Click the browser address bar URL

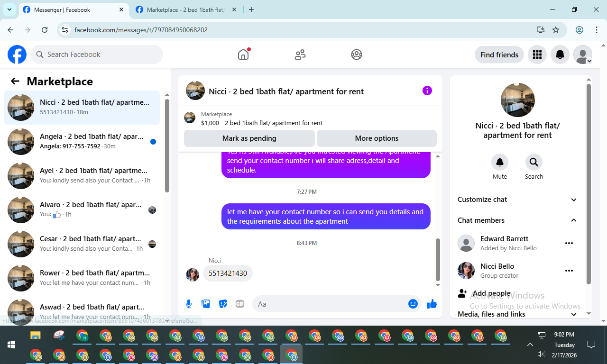point(141,30)
